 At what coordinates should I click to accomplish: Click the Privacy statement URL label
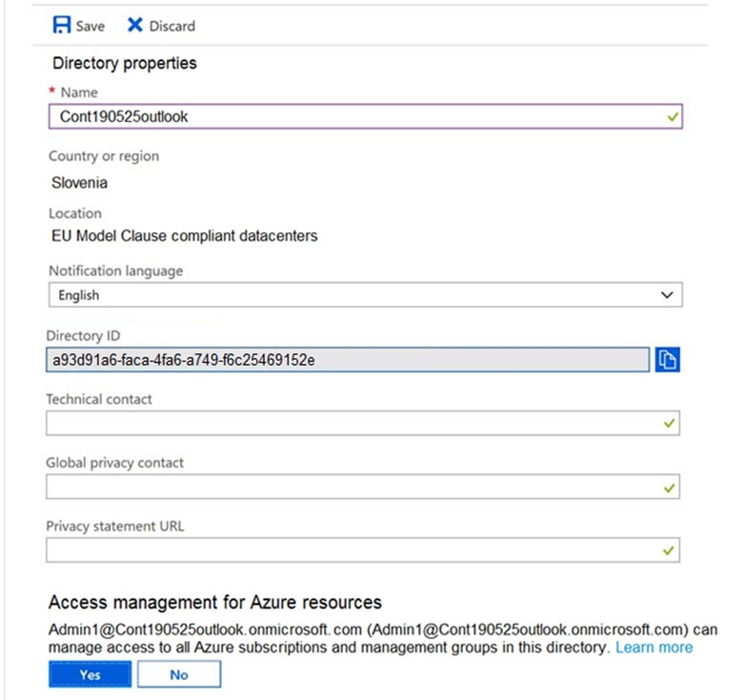[115, 527]
